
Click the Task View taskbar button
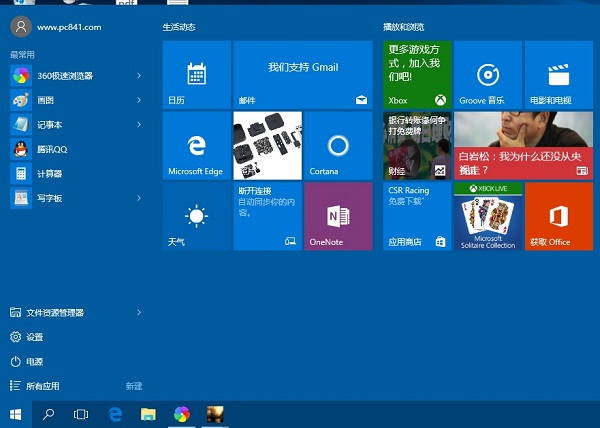pyautogui.click(x=82, y=413)
